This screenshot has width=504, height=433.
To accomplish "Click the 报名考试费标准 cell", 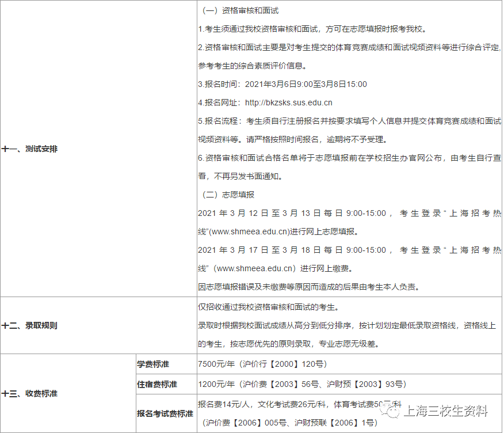I will [x=165, y=413].
